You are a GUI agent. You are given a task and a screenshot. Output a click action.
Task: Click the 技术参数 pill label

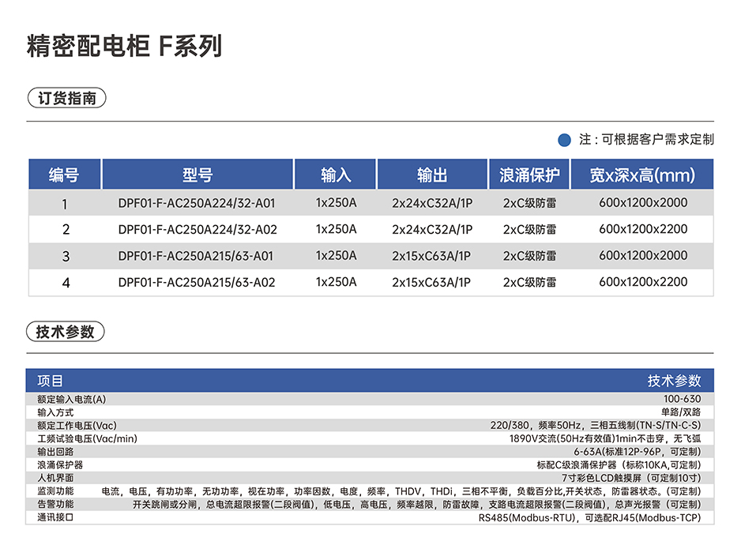tap(65, 332)
